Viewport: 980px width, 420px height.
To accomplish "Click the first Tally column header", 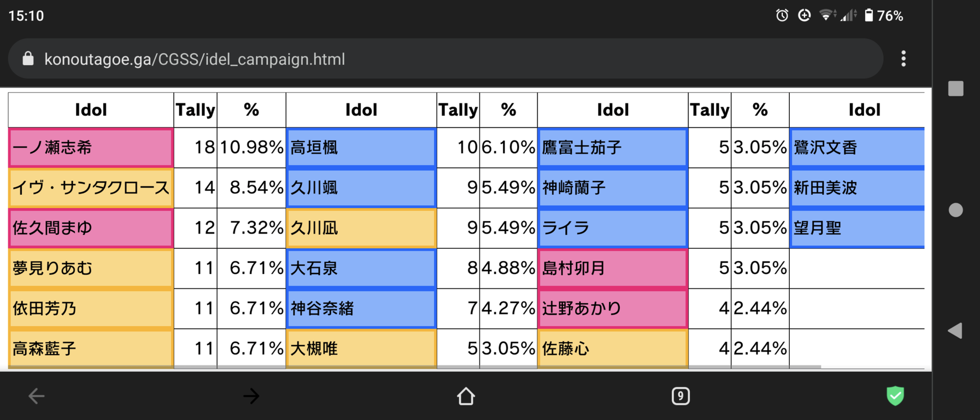I will [x=195, y=110].
